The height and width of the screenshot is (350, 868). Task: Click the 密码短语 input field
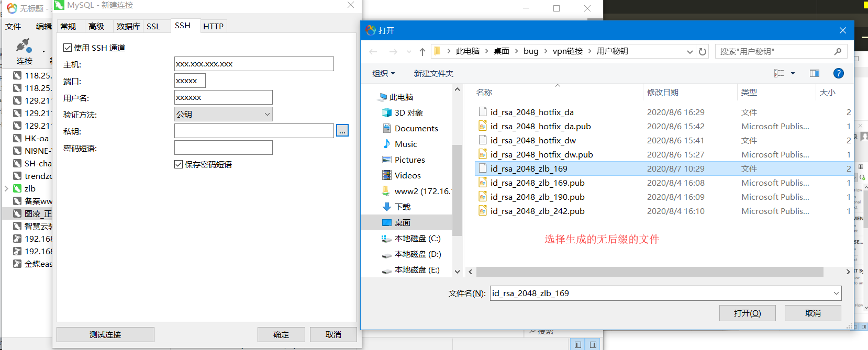pyautogui.click(x=223, y=148)
